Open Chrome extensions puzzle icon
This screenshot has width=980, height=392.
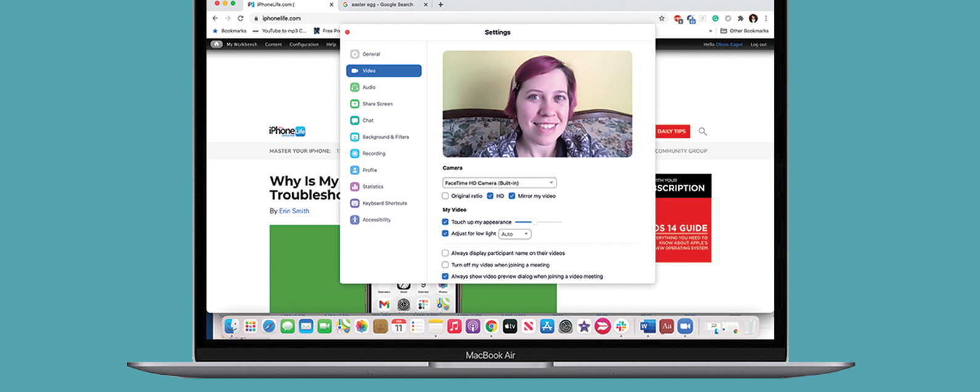tap(740, 18)
